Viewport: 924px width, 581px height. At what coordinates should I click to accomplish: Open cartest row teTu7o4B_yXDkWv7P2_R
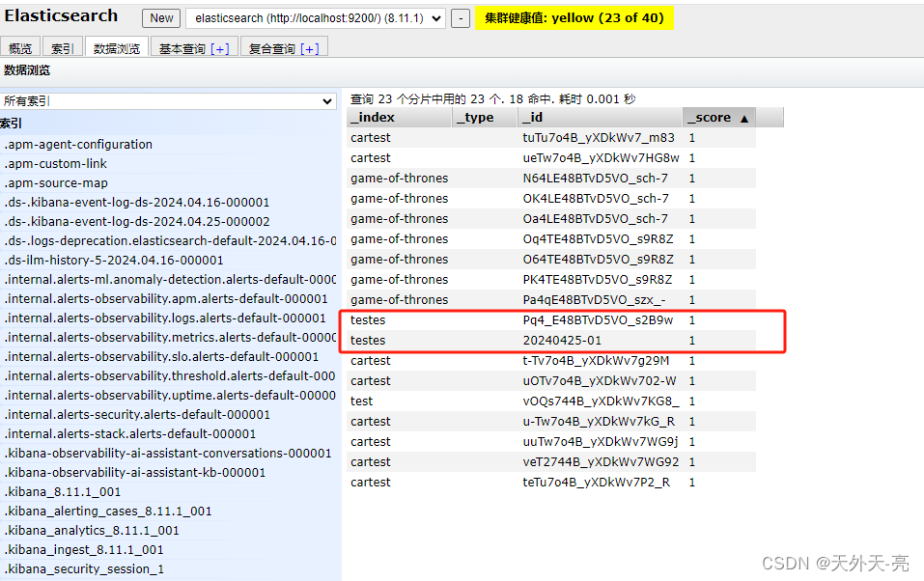coord(551,482)
